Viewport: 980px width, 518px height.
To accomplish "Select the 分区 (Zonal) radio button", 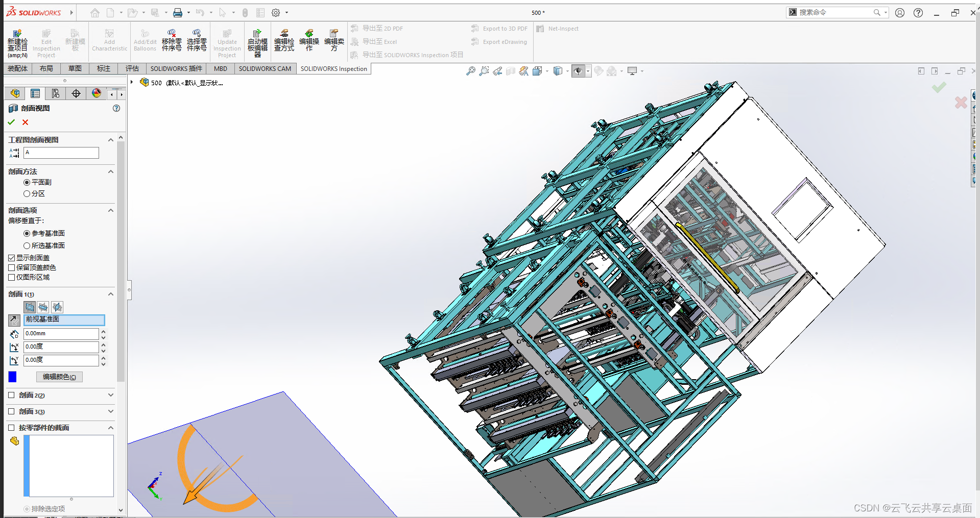I will (27, 194).
